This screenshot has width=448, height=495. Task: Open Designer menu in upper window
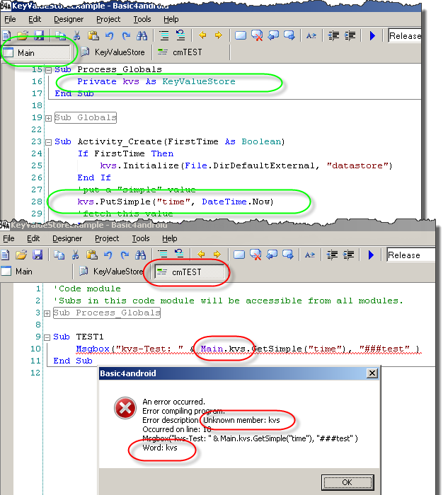[69, 19]
